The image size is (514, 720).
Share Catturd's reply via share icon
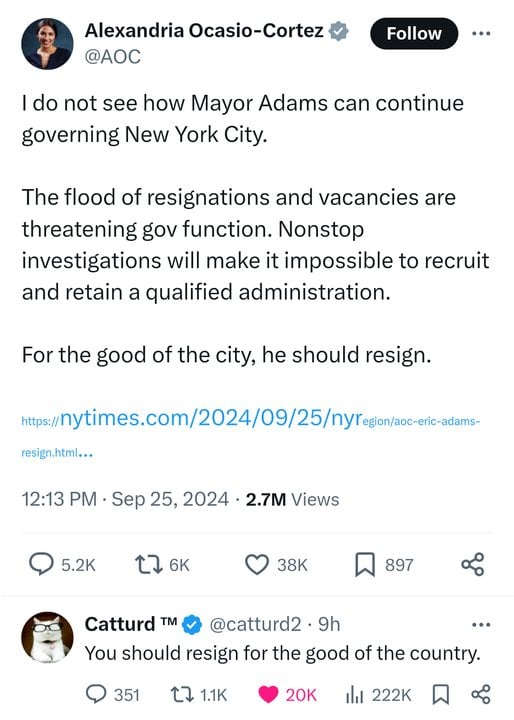coord(481,694)
